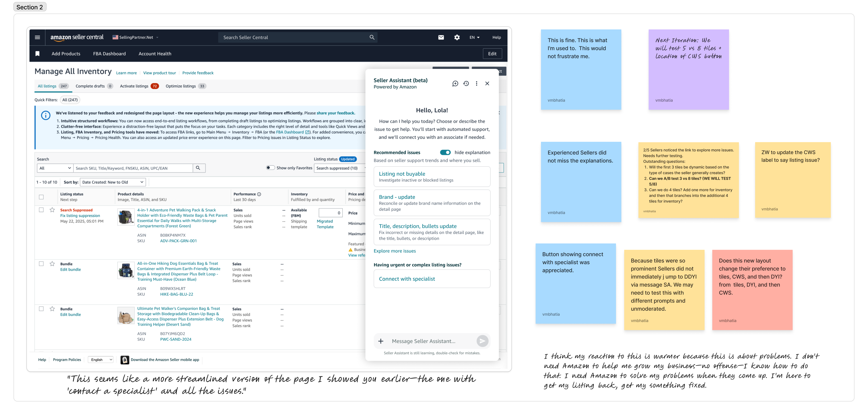Favorite the 4-in-1 Adventure Pet listing star

tap(52, 210)
